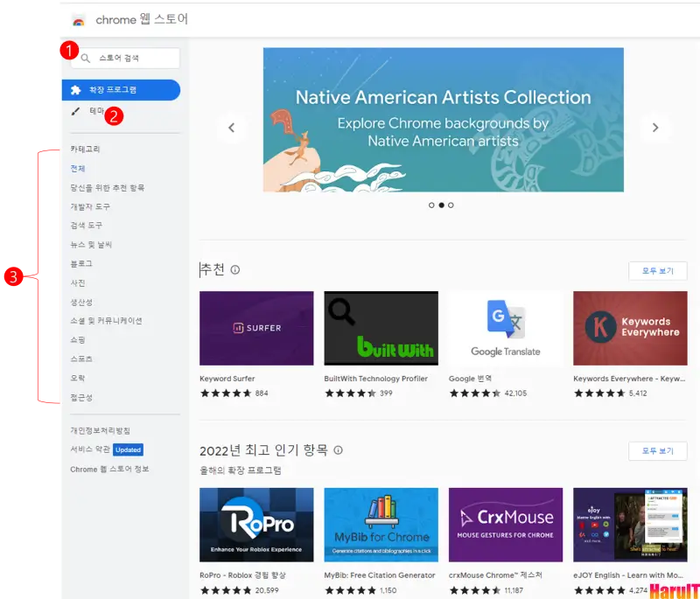The image size is (700, 599).
Task: Choose the 접근성 category
Action: coord(81,397)
